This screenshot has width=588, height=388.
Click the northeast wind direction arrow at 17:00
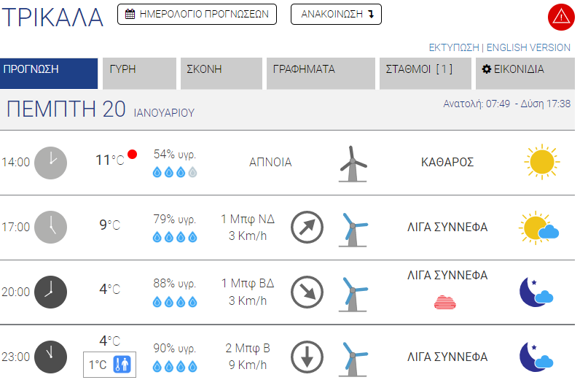pyautogui.click(x=307, y=227)
